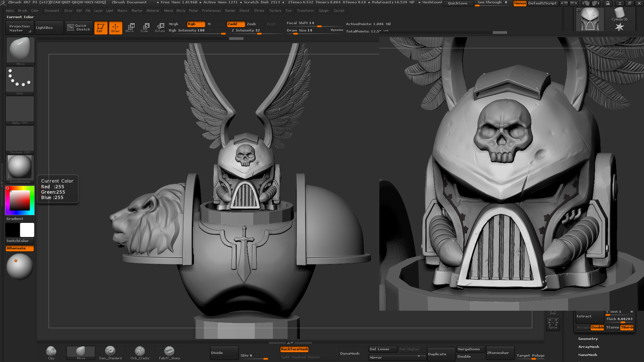Toggle the Rgb mode button
The height and width of the screenshot is (362, 644).
pos(196,24)
